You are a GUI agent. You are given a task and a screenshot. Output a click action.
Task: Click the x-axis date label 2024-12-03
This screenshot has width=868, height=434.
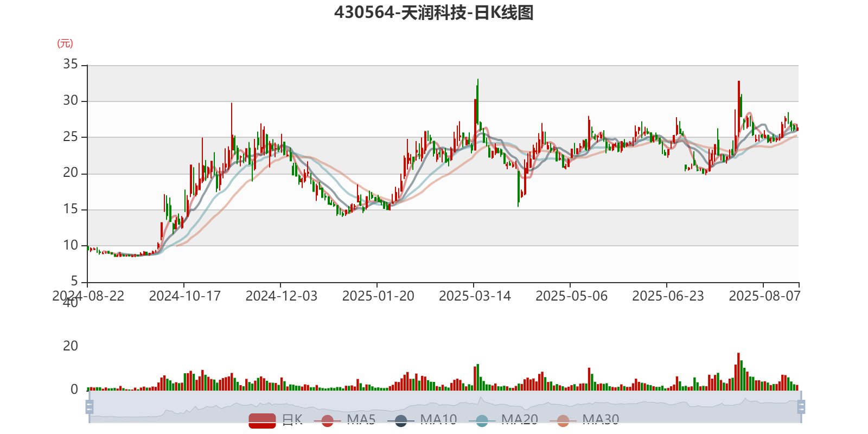pos(282,296)
